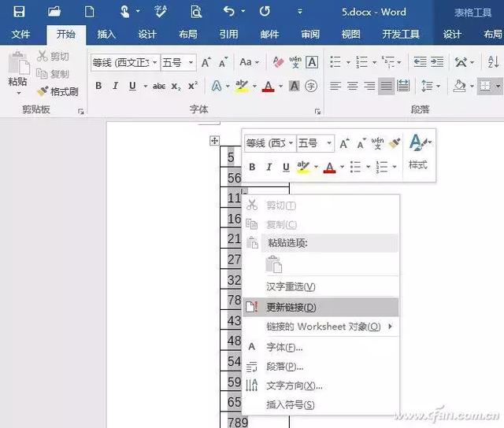The height and width of the screenshot is (428, 504).
Task: Open the 邮件 ribbon tab
Action: [269, 34]
